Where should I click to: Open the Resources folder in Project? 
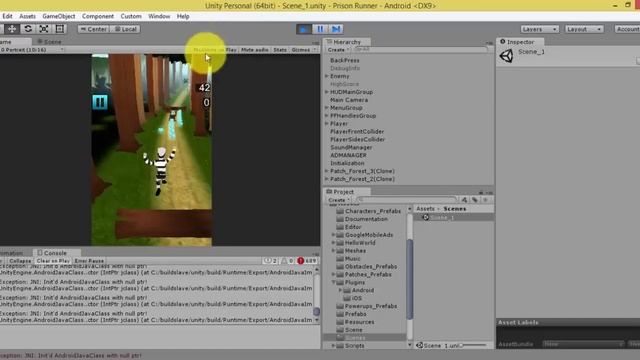click(355, 322)
